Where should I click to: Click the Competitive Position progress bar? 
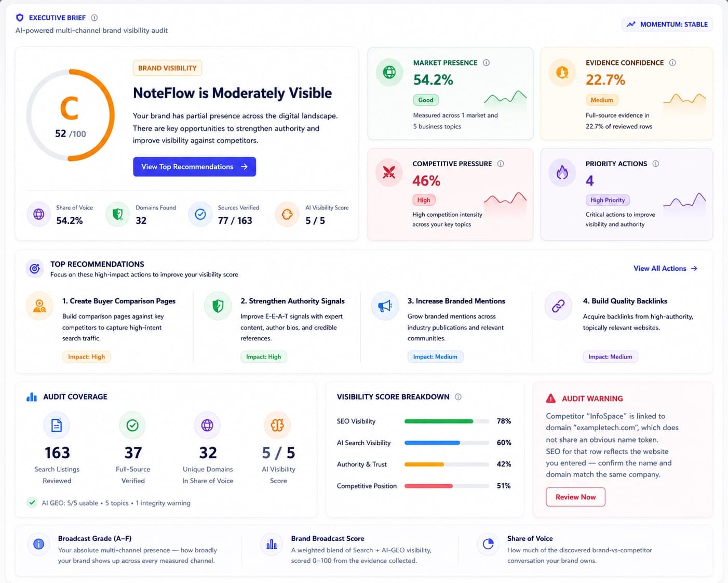[x=447, y=486]
